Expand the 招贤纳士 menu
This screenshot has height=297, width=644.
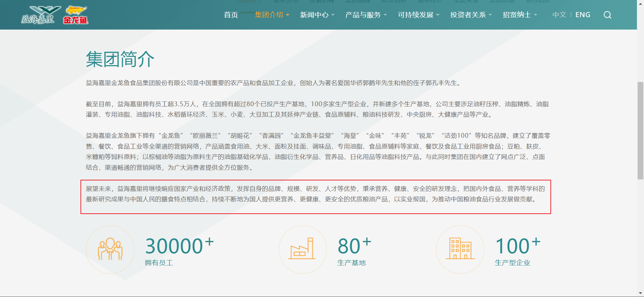click(x=520, y=15)
